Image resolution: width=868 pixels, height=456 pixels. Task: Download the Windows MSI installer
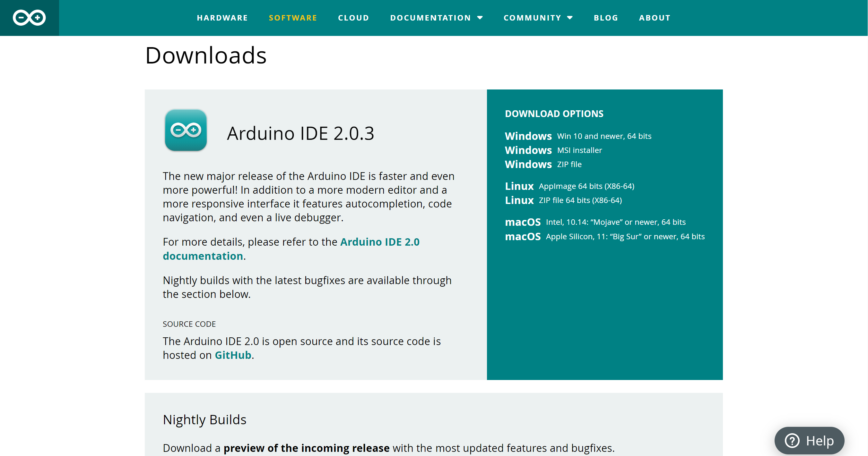click(553, 150)
